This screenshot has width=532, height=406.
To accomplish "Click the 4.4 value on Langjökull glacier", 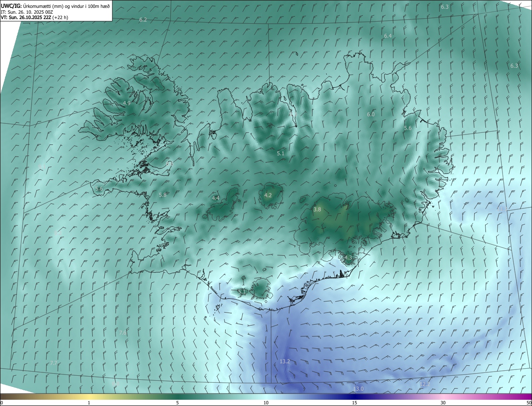I will tap(216, 198).
